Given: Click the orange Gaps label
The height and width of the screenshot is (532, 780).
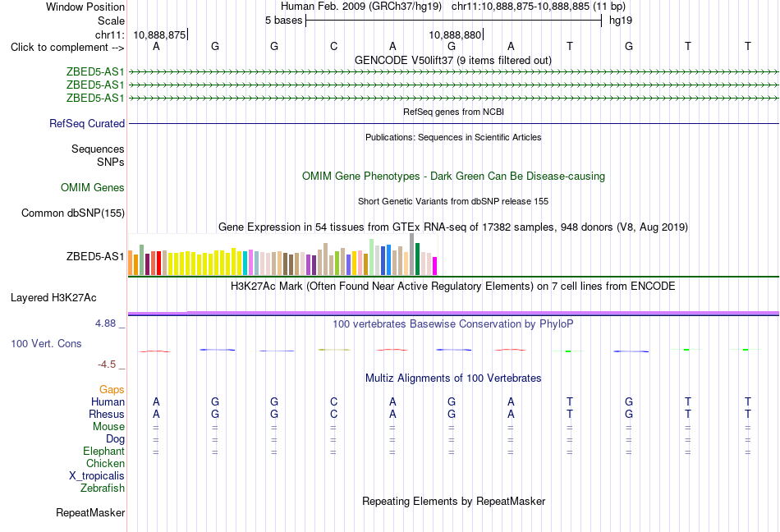Looking at the screenshot, I should 112,389.
